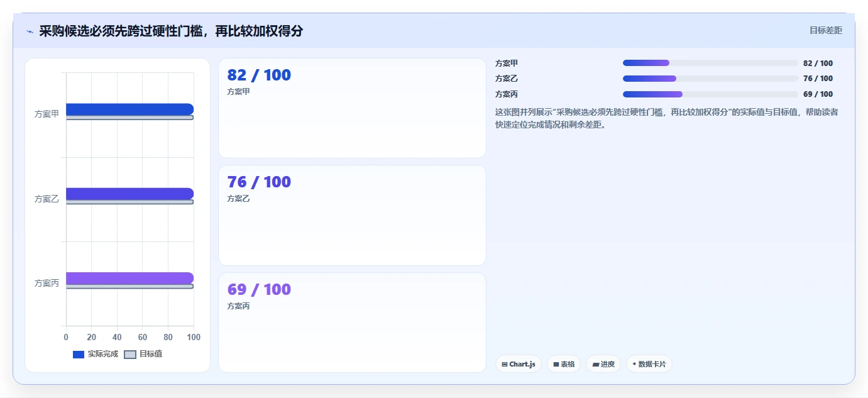Click the x-axis tick label 100
The width and height of the screenshot is (868, 398).
194,337
